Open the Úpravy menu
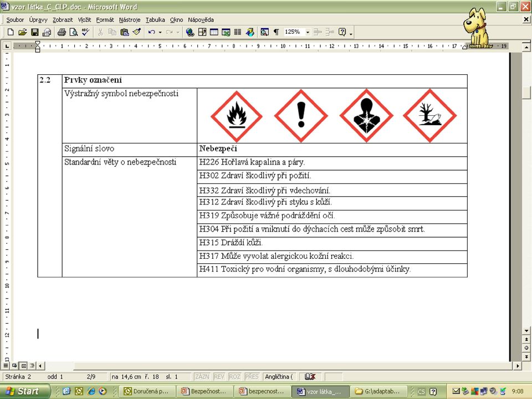The image size is (532, 399). click(x=38, y=20)
